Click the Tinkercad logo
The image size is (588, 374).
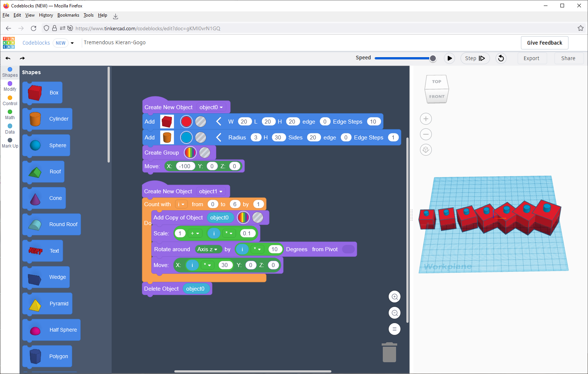click(9, 43)
